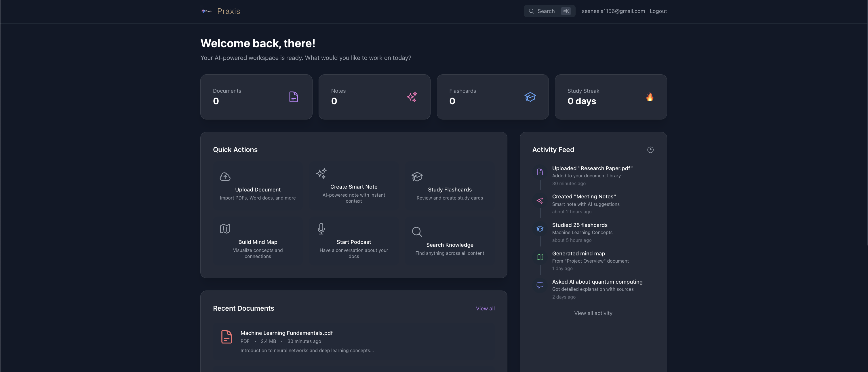Open Machine Learning Fundamentals.pdf document
This screenshot has height=372, width=868.
(x=286, y=333)
